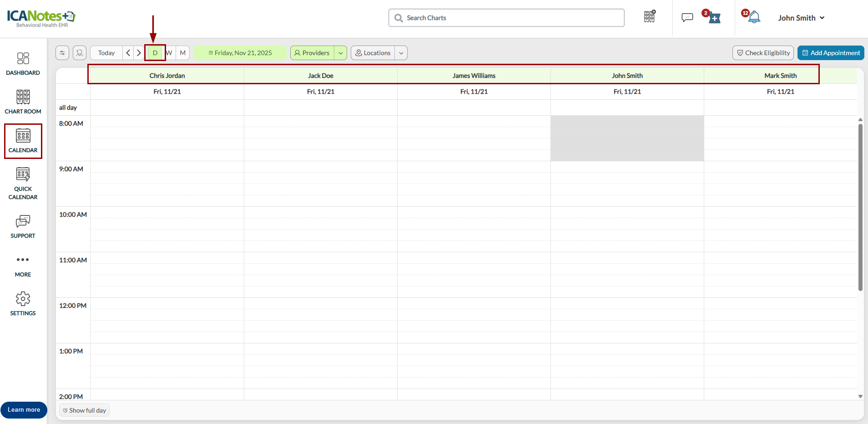The width and height of the screenshot is (868, 424).
Task: Expand the Locations dropdown arrow
Action: point(401,53)
